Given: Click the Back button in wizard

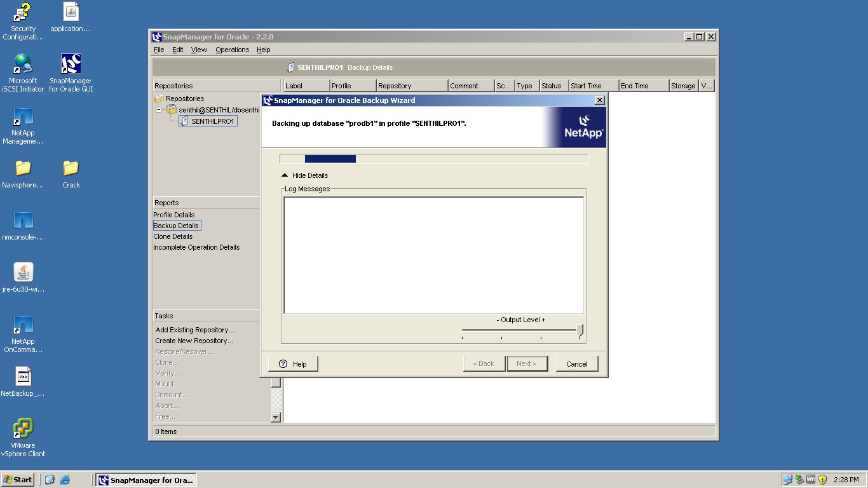Looking at the screenshot, I should point(484,363).
